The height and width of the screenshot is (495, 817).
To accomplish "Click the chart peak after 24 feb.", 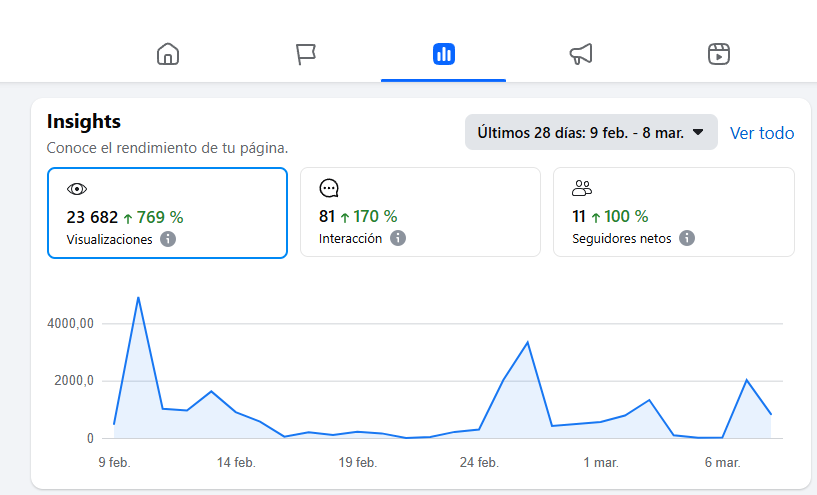I will pyautogui.click(x=528, y=342).
